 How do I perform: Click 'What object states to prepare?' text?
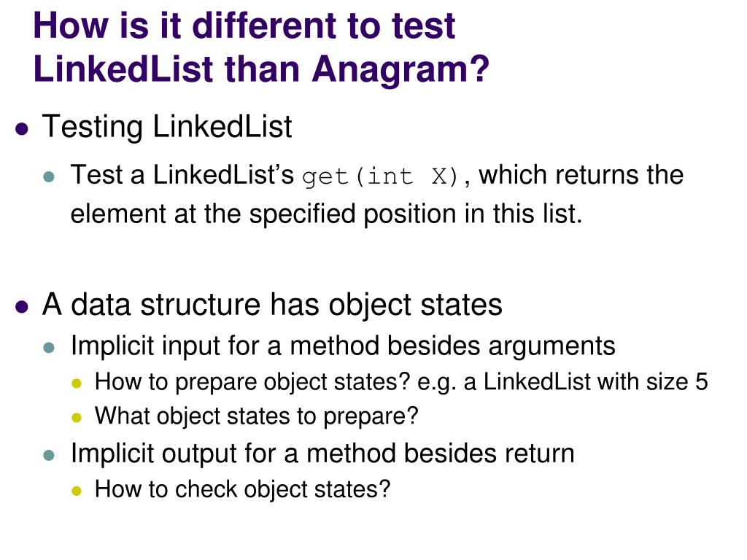point(256,416)
